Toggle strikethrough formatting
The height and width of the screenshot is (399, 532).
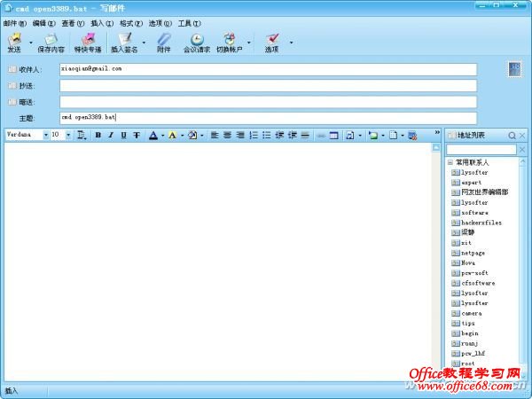(137, 135)
